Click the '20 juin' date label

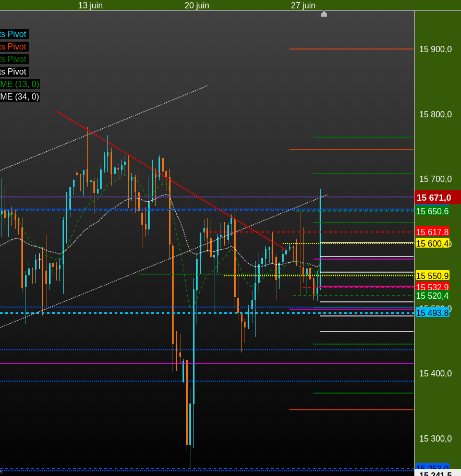point(197,5)
